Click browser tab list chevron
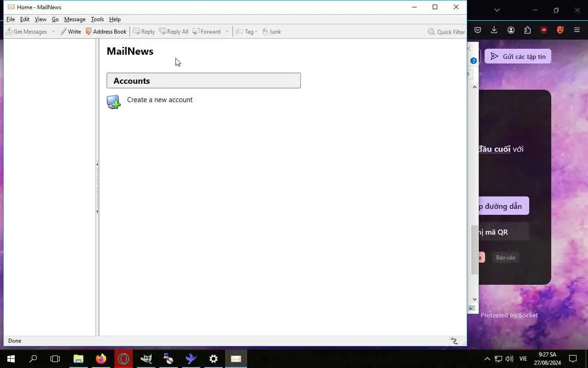 [x=497, y=10]
